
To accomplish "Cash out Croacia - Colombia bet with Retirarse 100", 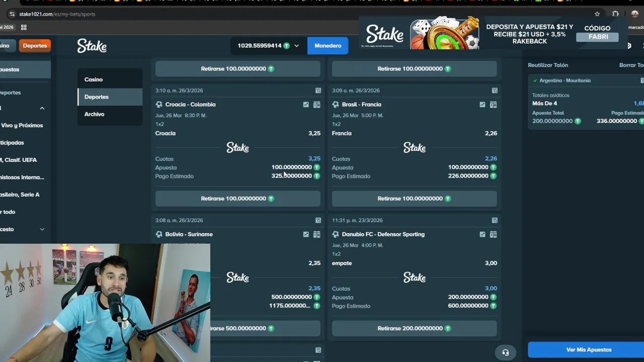I will (x=237, y=199).
